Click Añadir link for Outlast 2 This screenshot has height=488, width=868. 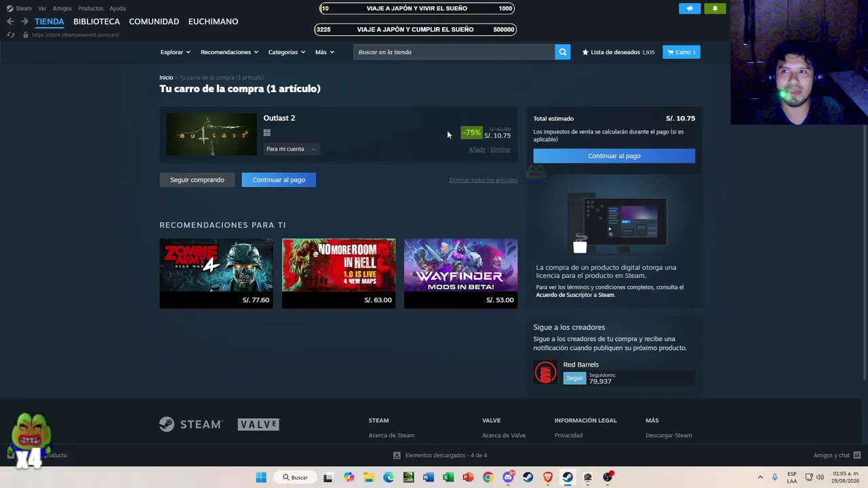pyautogui.click(x=477, y=150)
